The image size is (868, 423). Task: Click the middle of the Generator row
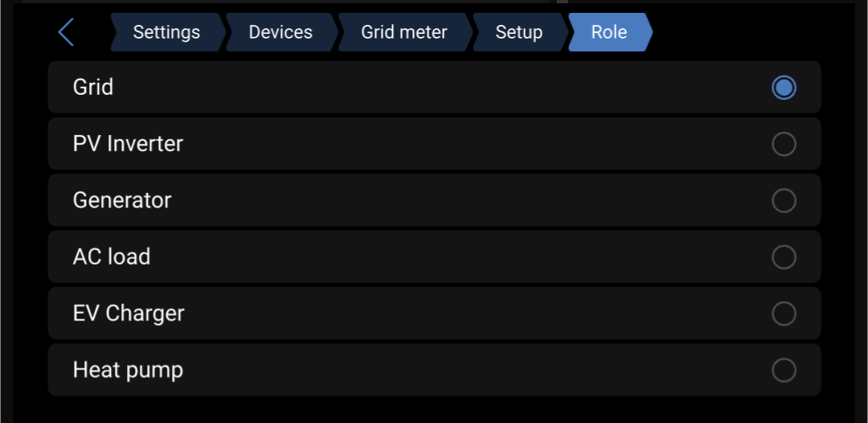click(434, 200)
